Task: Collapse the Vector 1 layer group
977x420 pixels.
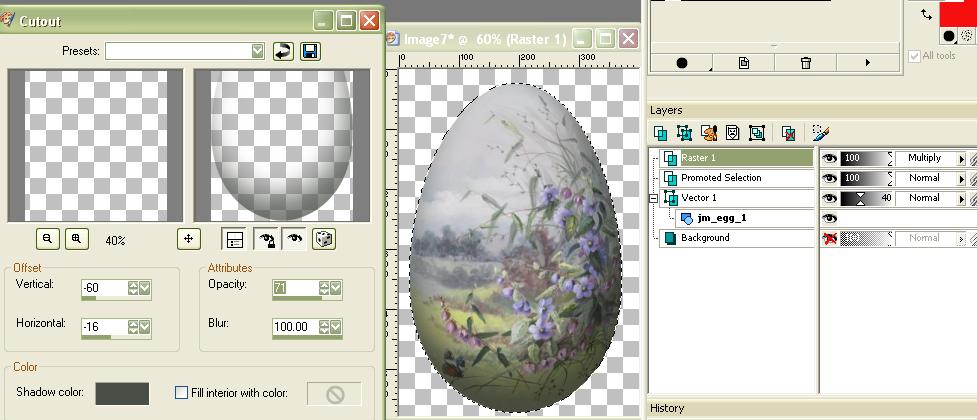Action: click(x=654, y=198)
